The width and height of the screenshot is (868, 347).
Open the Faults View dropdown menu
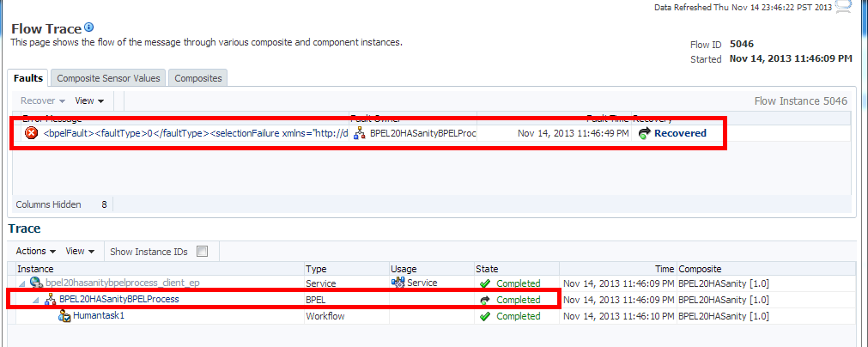click(89, 100)
